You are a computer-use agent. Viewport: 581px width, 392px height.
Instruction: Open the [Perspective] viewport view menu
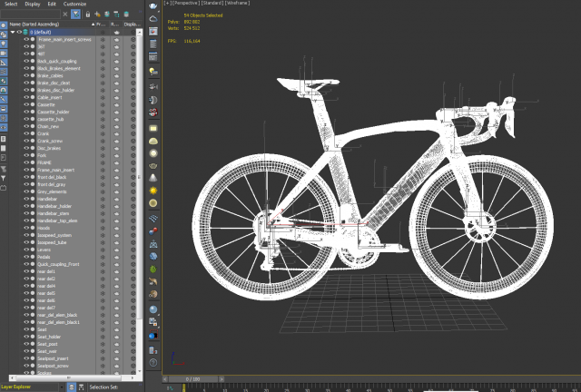(185, 3)
